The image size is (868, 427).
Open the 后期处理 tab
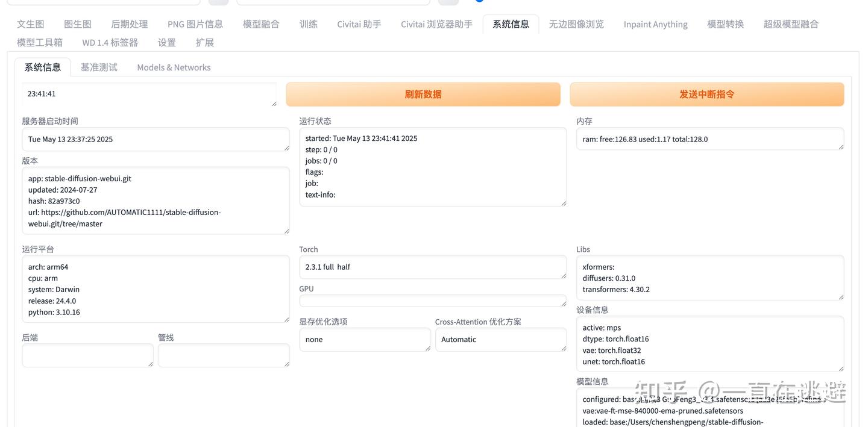(130, 24)
